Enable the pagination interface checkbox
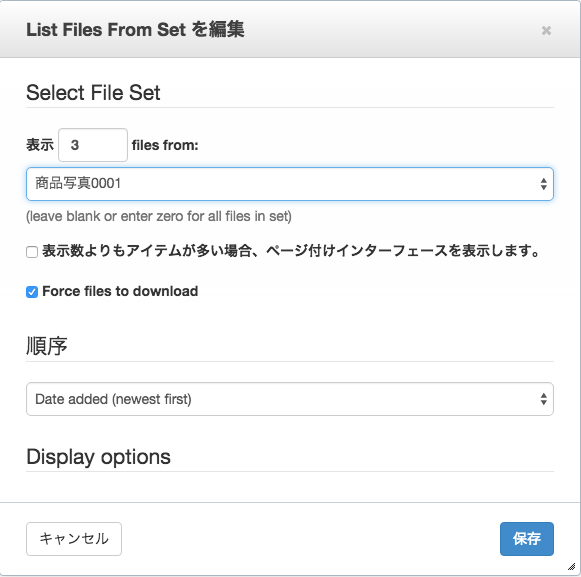 click(32, 252)
